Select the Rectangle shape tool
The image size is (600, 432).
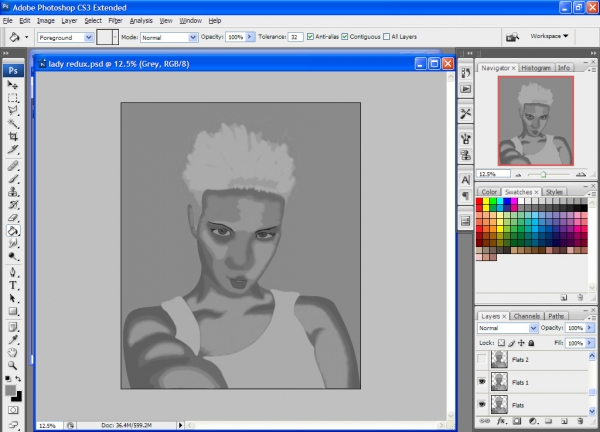13,311
